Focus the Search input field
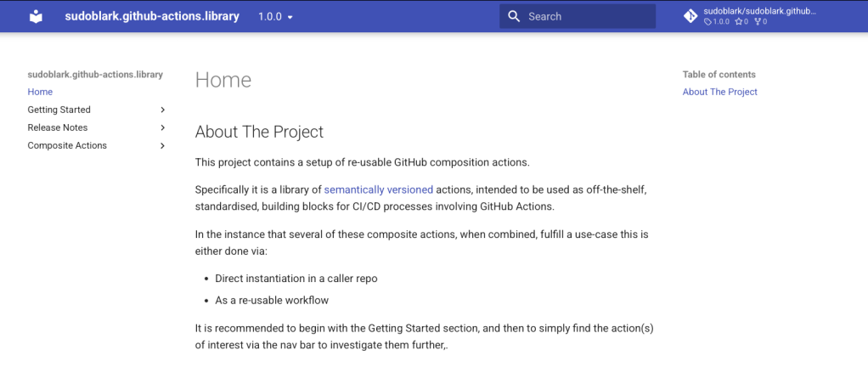The width and height of the screenshot is (868, 367). [x=578, y=17]
